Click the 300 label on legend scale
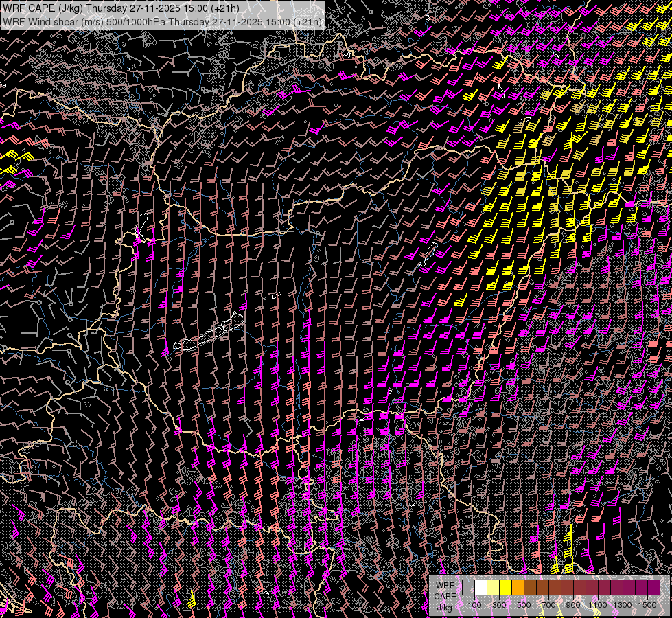672x618 pixels. tap(499, 604)
